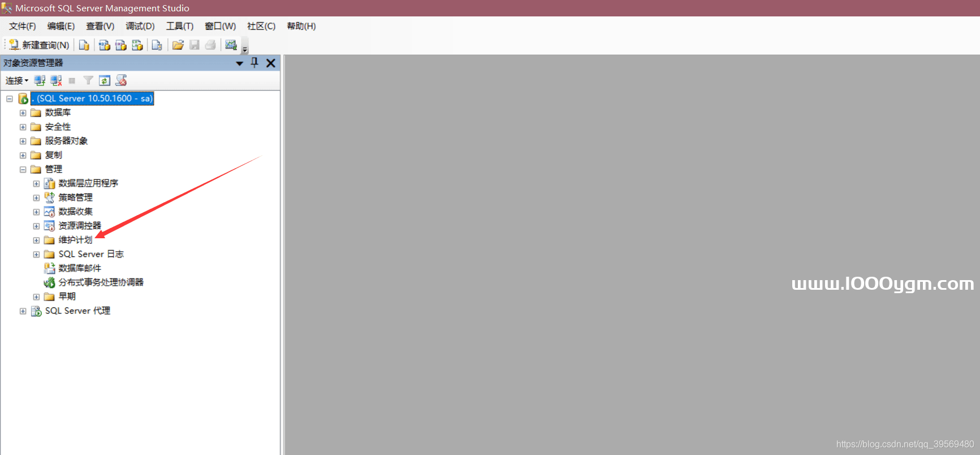Select the 分布式事务处理协调器 tree item
980x455 pixels.
click(x=101, y=282)
